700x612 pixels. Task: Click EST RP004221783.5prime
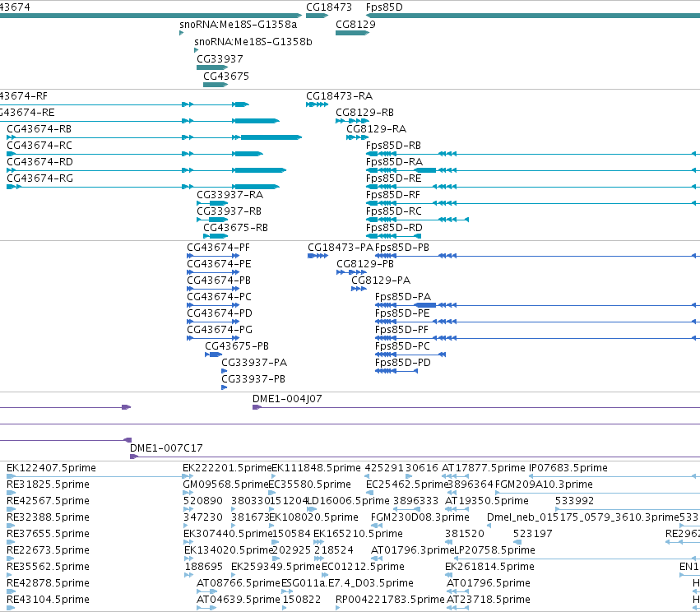coord(390,600)
